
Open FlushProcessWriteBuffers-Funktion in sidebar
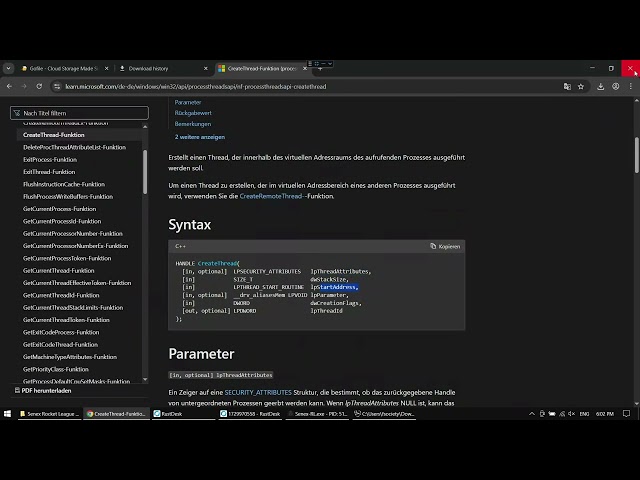[x=68, y=196]
